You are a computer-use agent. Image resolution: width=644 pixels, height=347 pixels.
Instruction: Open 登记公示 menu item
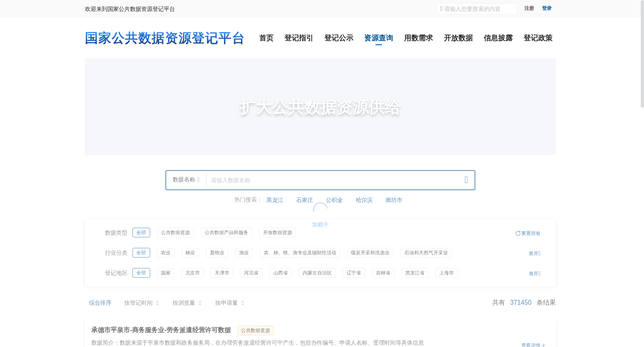coord(339,38)
